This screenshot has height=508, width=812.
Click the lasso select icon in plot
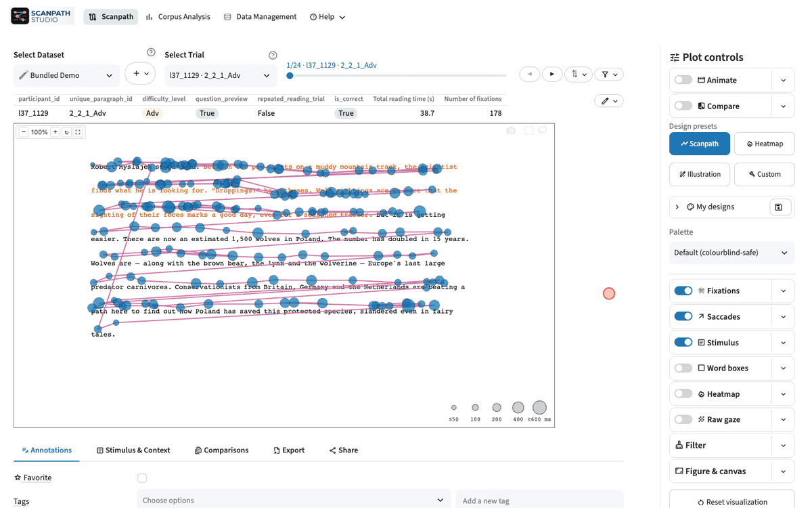543,131
